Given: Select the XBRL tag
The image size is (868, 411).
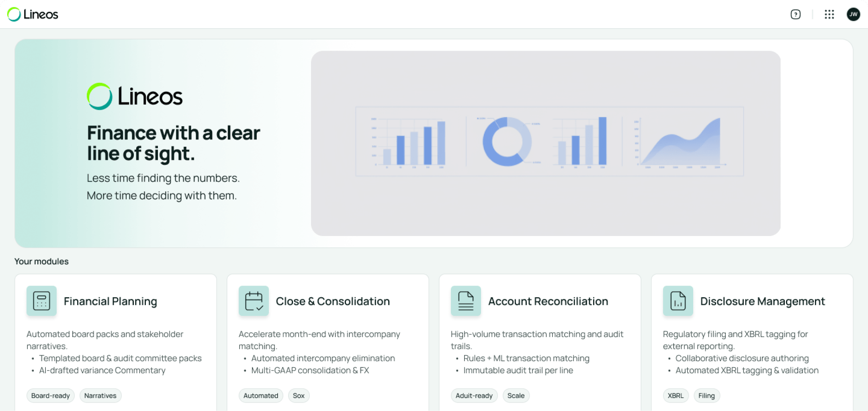Looking at the screenshot, I should point(676,396).
